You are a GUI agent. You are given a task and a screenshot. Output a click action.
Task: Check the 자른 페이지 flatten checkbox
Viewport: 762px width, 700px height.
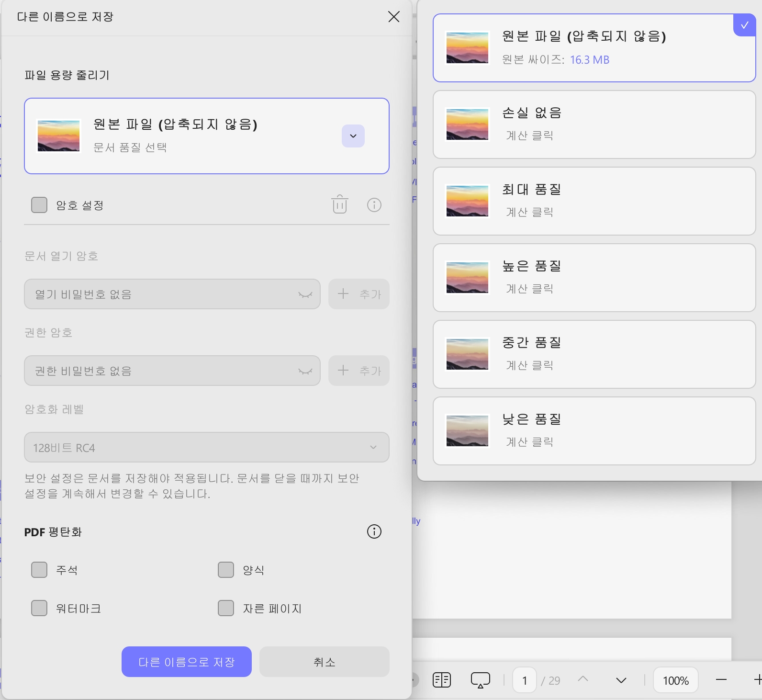(x=226, y=608)
